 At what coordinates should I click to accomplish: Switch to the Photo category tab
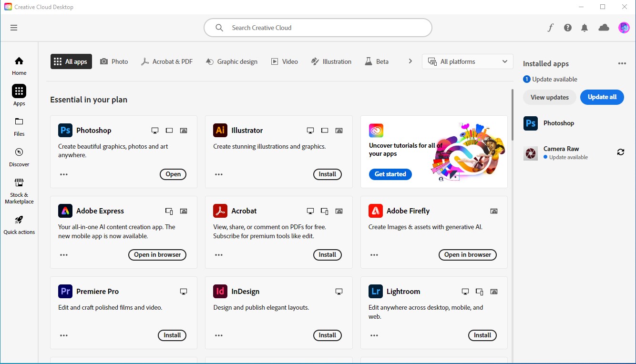114,61
